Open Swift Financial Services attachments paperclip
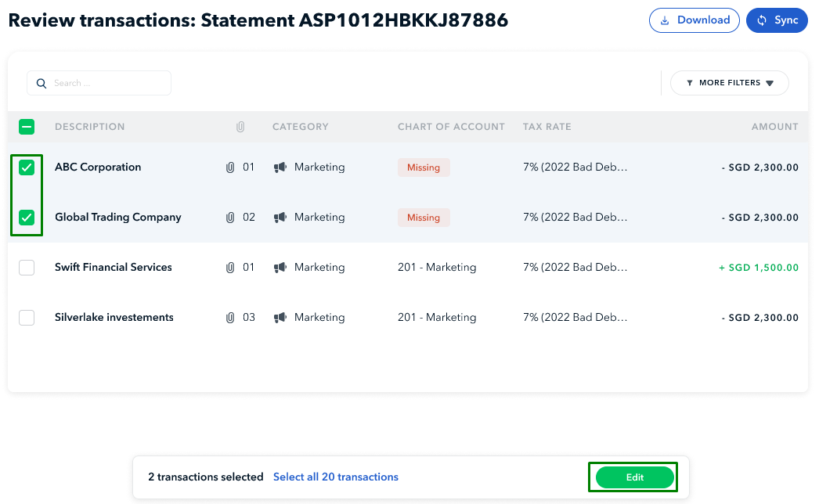819x504 pixels. tap(230, 268)
